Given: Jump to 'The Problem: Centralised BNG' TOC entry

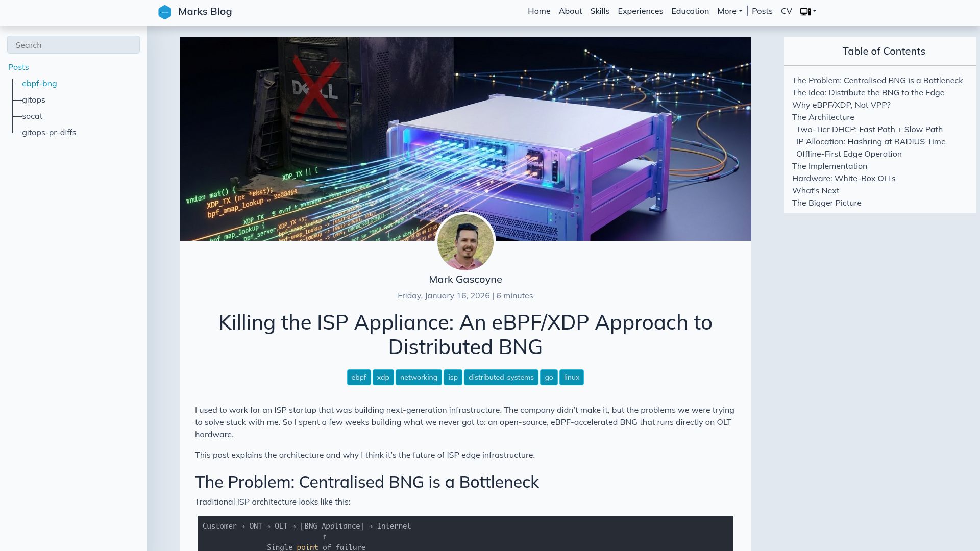Looking at the screenshot, I should tap(877, 81).
